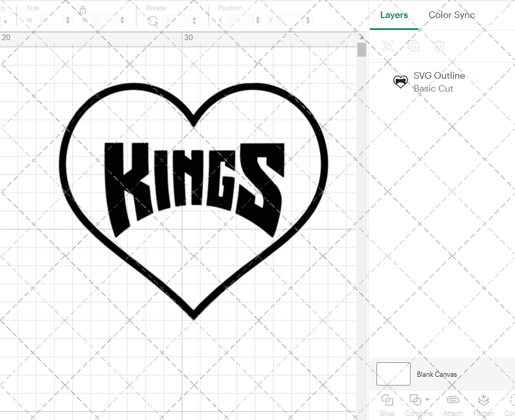Click the Position Y input field
This screenshot has height=420, width=515.
(290, 21)
